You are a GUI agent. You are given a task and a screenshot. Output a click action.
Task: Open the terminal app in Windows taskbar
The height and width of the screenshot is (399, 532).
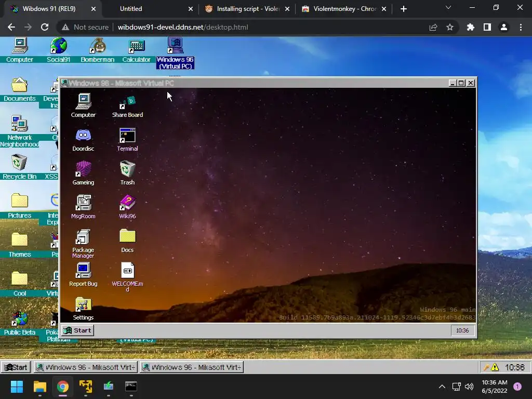click(x=131, y=387)
